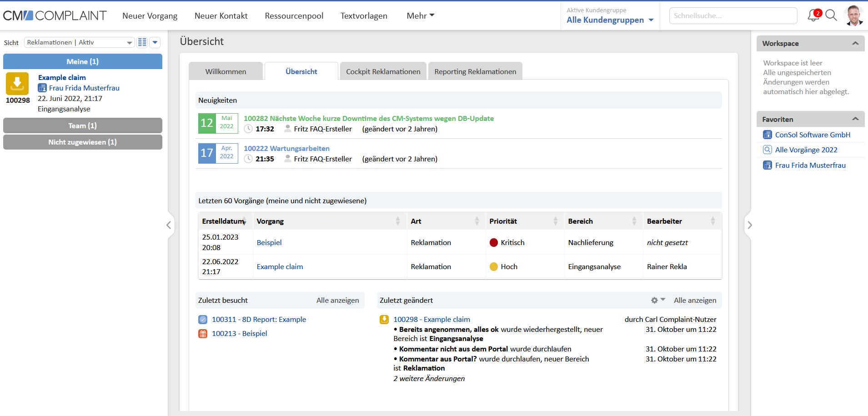Viewport: 868px width, 416px height.
Task: Click the green 12 Mai 2022 date badge
Action: [218, 123]
